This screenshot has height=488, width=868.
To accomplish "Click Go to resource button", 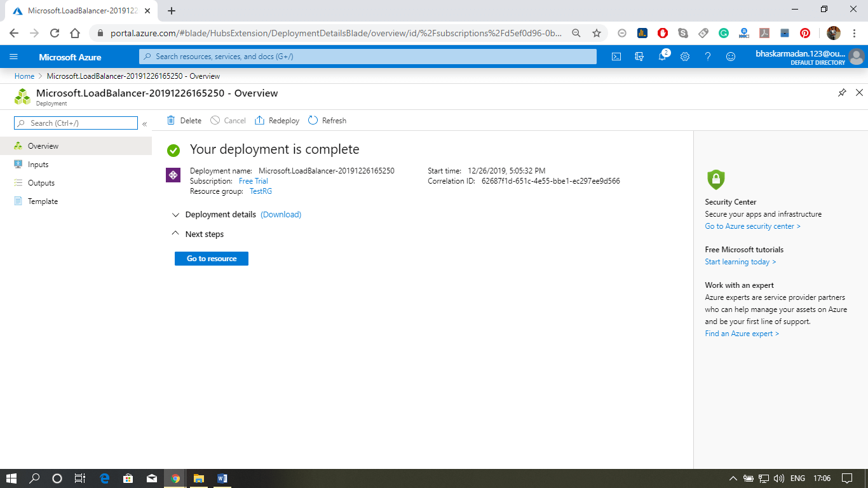I will pos(212,259).
